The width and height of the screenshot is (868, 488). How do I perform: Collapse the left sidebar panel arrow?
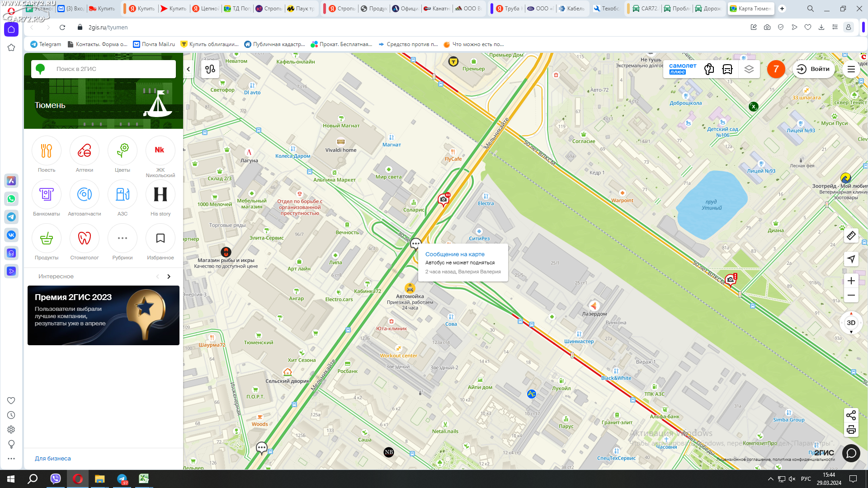tap(189, 69)
